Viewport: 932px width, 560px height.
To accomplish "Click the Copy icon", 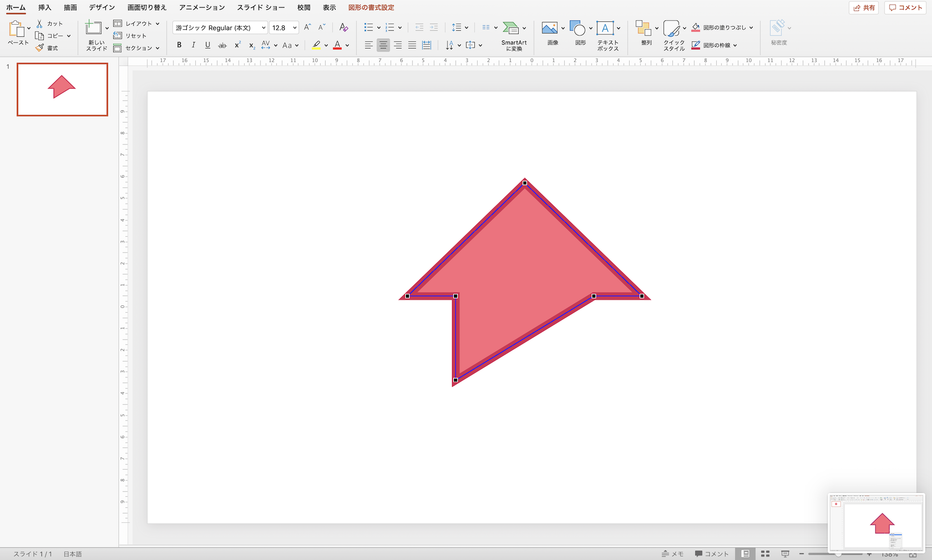I will coord(40,36).
